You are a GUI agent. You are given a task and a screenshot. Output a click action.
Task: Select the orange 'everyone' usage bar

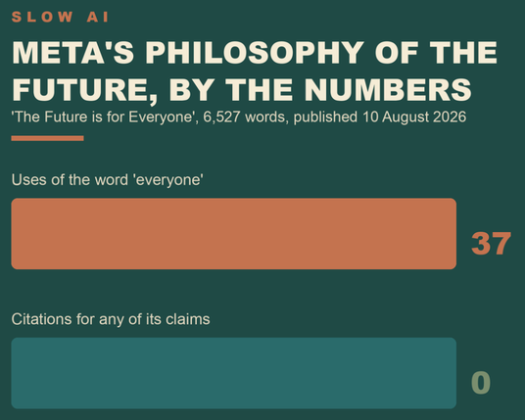coord(234,234)
